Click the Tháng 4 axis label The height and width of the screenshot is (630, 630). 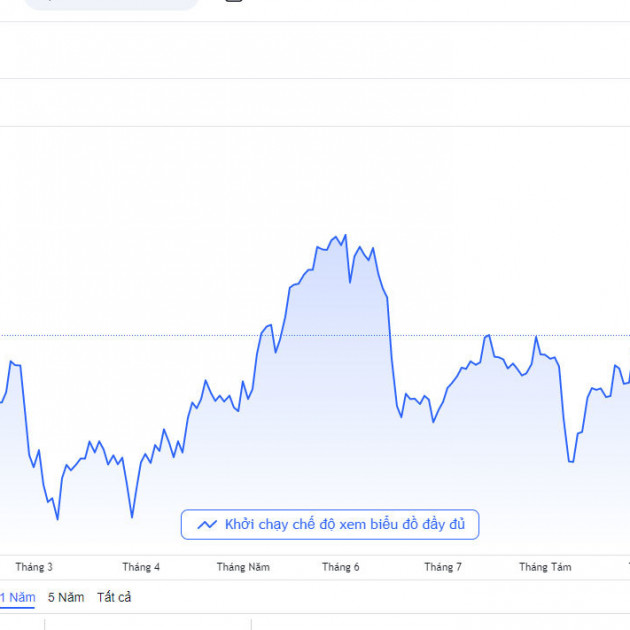141,567
